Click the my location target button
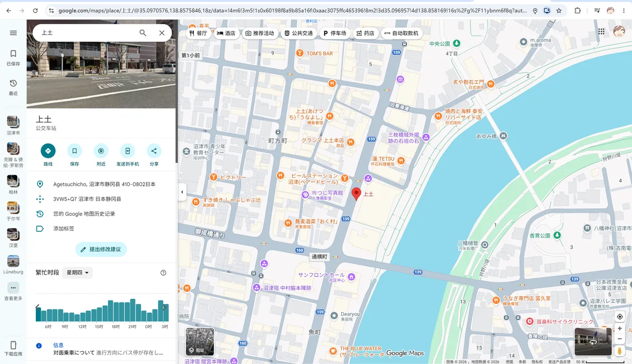 [x=620, y=317]
